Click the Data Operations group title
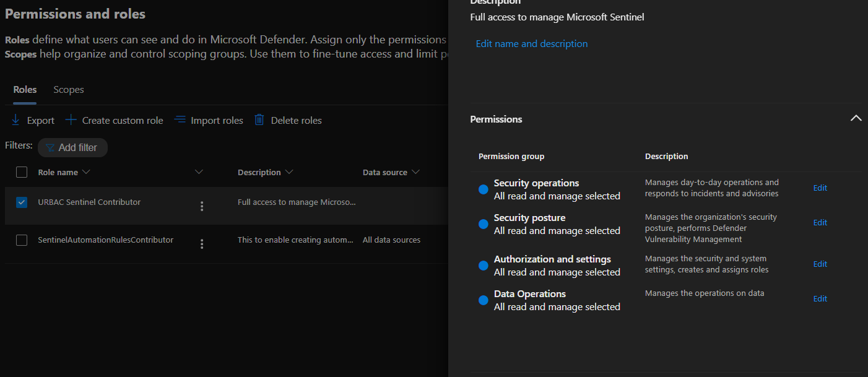868x377 pixels. (x=530, y=293)
